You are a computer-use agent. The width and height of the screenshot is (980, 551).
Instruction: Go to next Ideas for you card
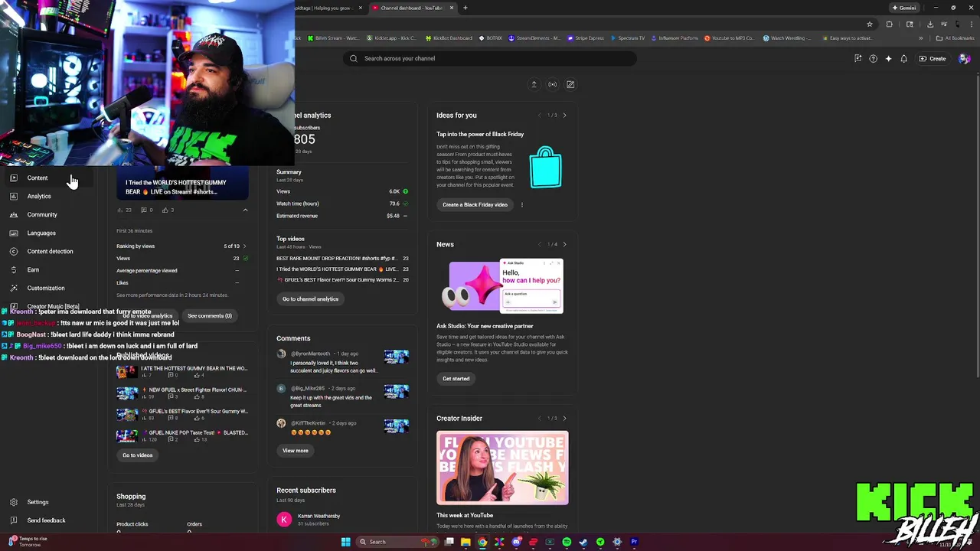564,116
